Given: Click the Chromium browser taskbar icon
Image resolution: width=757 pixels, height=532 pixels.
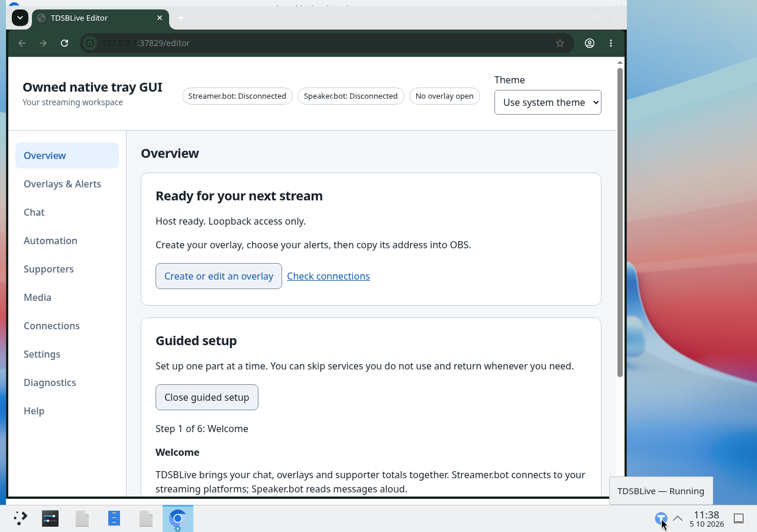Looking at the screenshot, I should [177, 518].
